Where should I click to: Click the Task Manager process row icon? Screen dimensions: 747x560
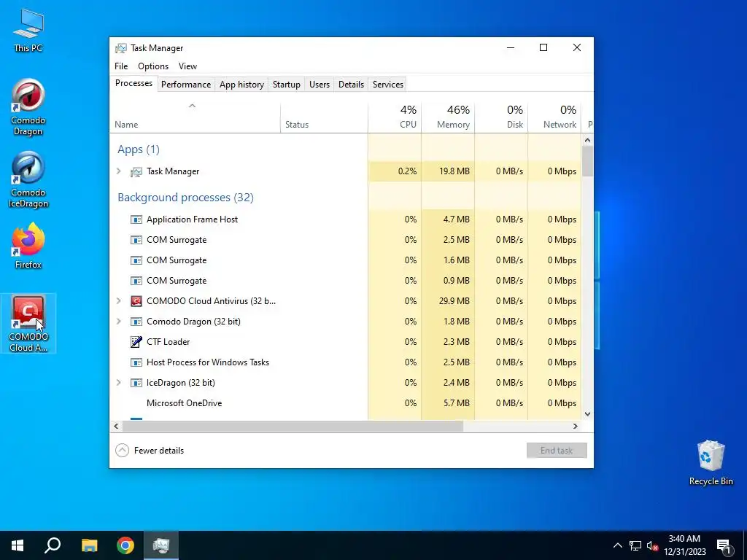pyautogui.click(x=136, y=171)
